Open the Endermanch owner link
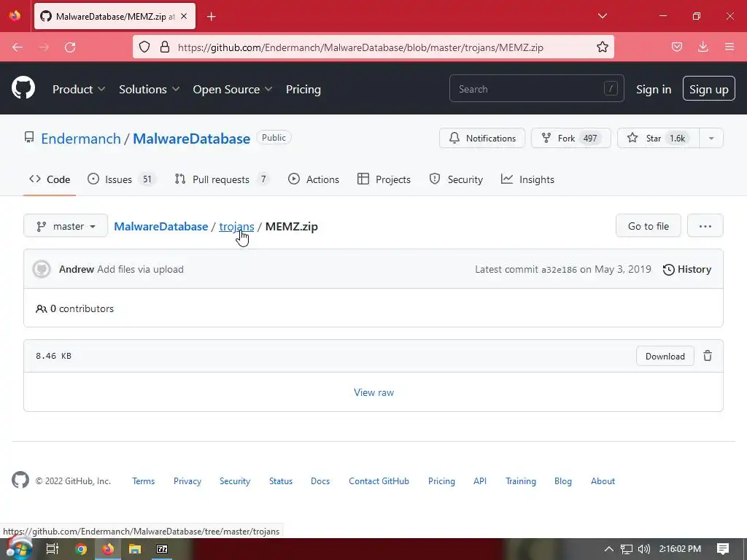Image resolution: width=747 pixels, height=560 pixels. point(81,139)
